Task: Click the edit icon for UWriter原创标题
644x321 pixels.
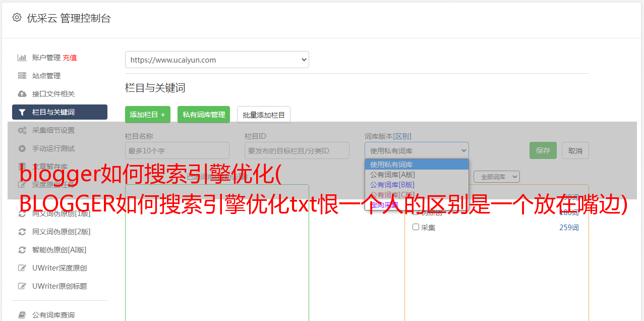Action: click(x=22, y=286)
